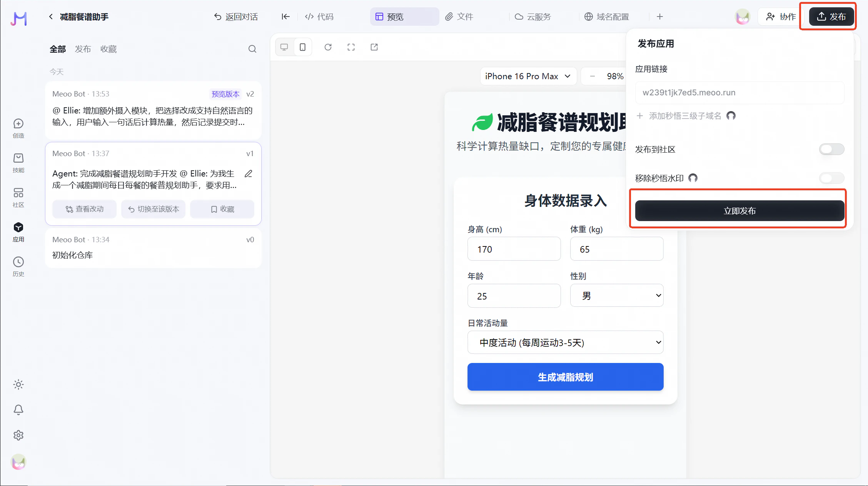Switch to desktop preview mode
Image resolution: width=868 pixels, height=486 pixels.
tap(284, 47)
